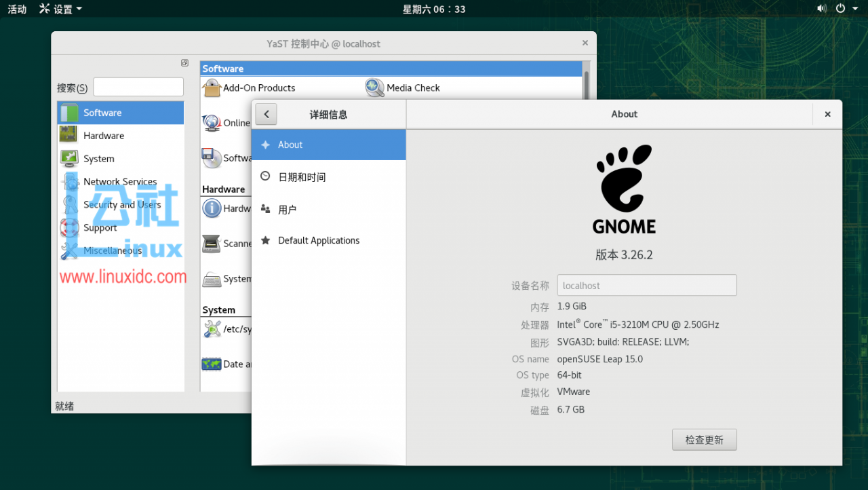Open the power system menu
The height and width of the screenshot is (490, 868).
pyautogui.click(x=840, y=9)
